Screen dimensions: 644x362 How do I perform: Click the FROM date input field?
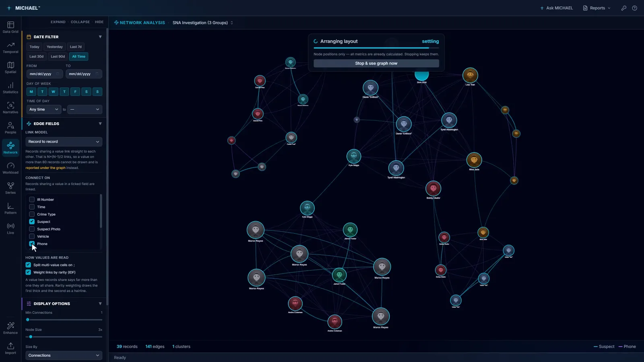click(45, 74)
